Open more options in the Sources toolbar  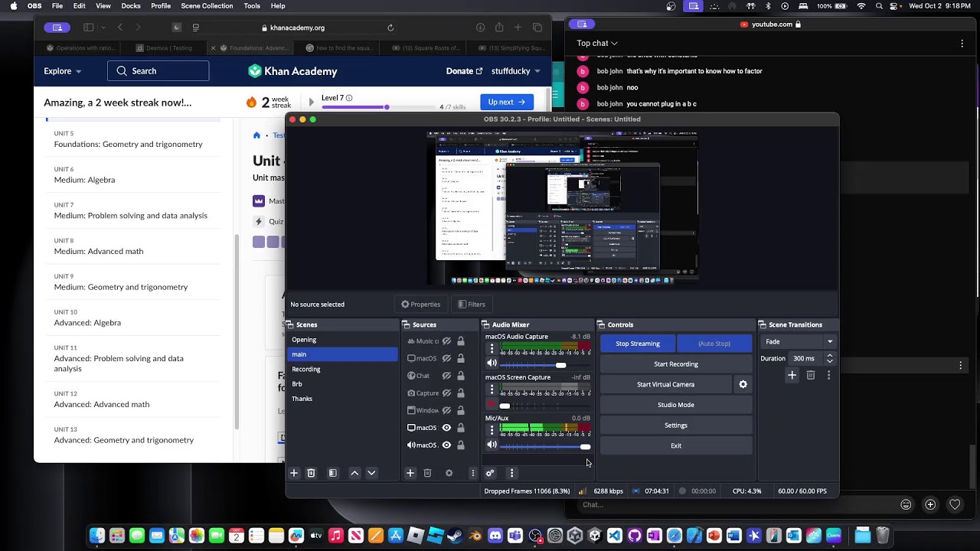point(472,473)
